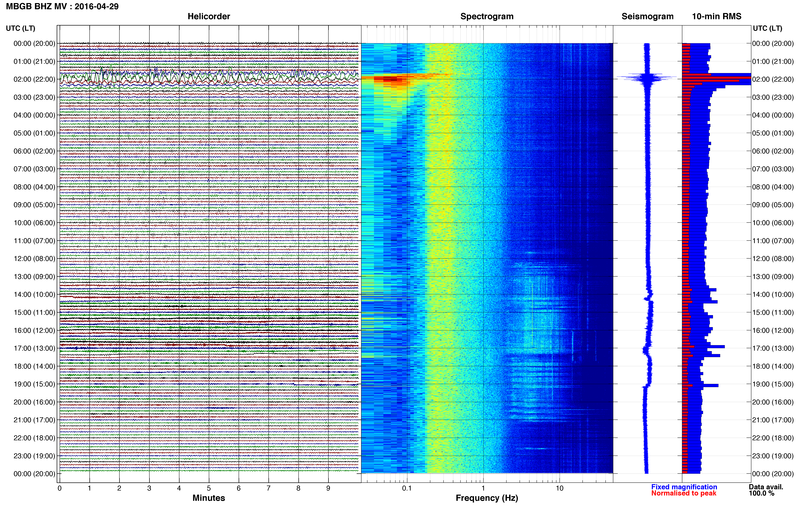The height and width of the screenshot is (508, 812).
Task: Click left time label 04:00 (00:00)
Action: (x=34, y=115)
